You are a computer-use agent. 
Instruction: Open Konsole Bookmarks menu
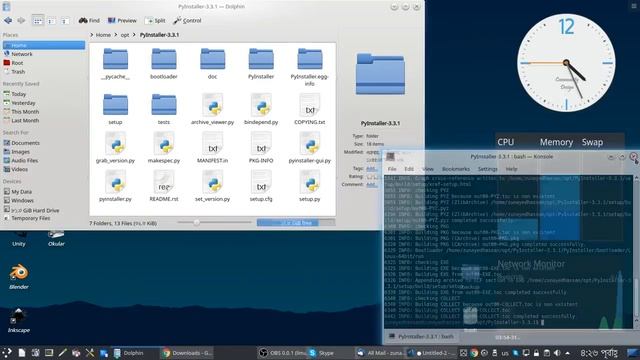tap(456, 169)
